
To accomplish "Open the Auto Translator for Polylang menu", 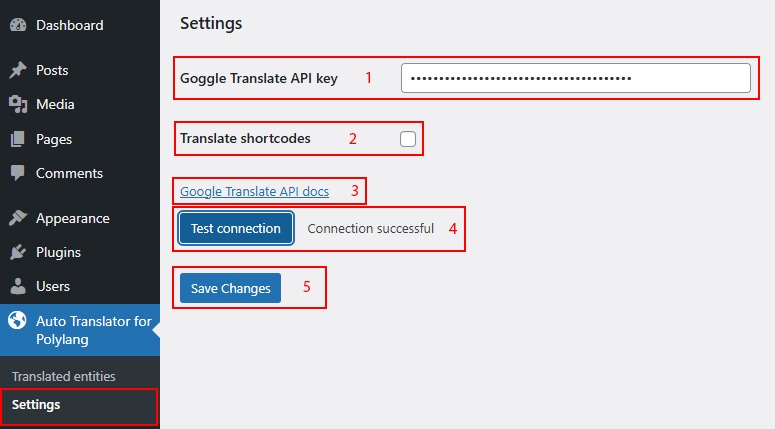I will 93,330.
